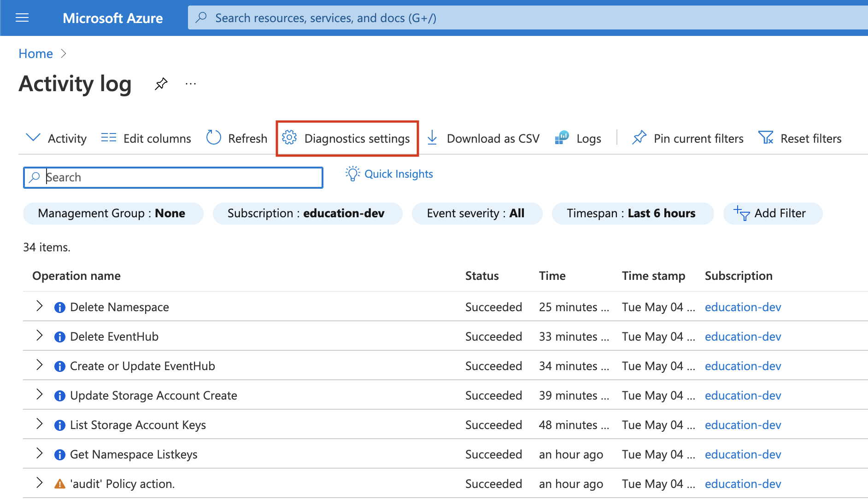Click the Home breadcrumb link
868x499 pixels.
coord(35,53)
